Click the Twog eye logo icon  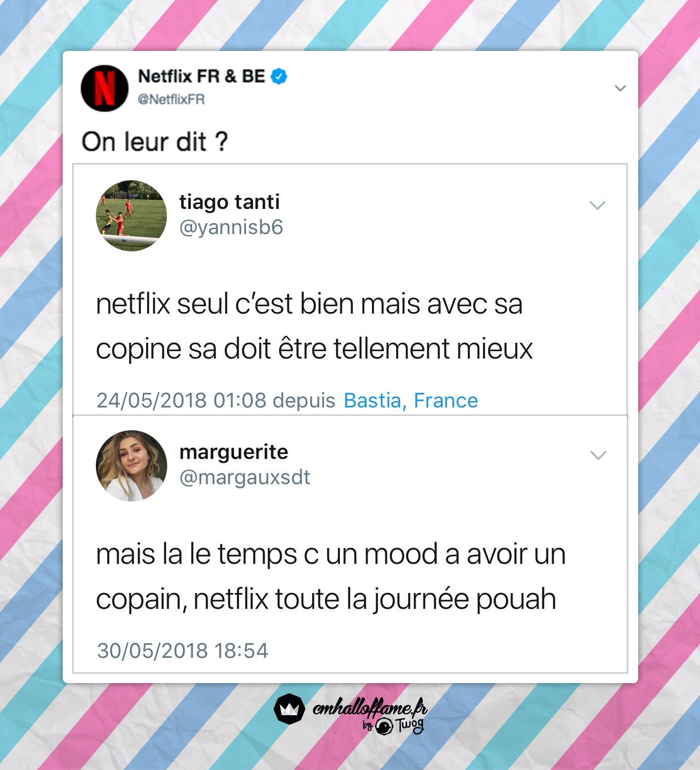click(x=384, y=727)
